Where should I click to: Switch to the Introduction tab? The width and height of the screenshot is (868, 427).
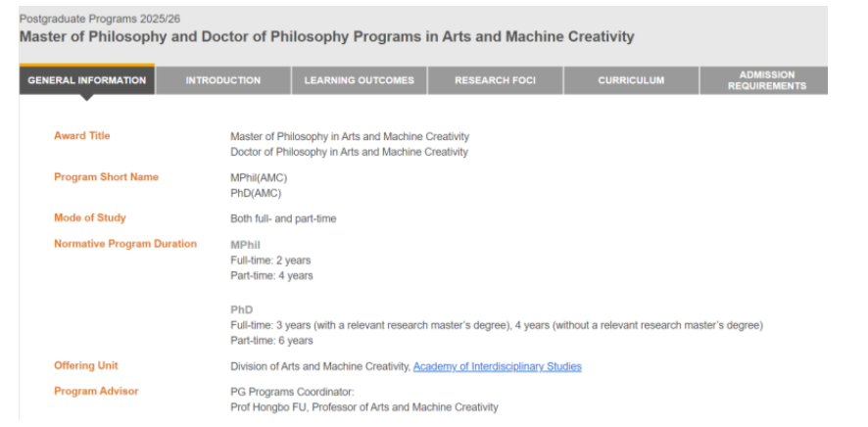[x=223, y=80]
